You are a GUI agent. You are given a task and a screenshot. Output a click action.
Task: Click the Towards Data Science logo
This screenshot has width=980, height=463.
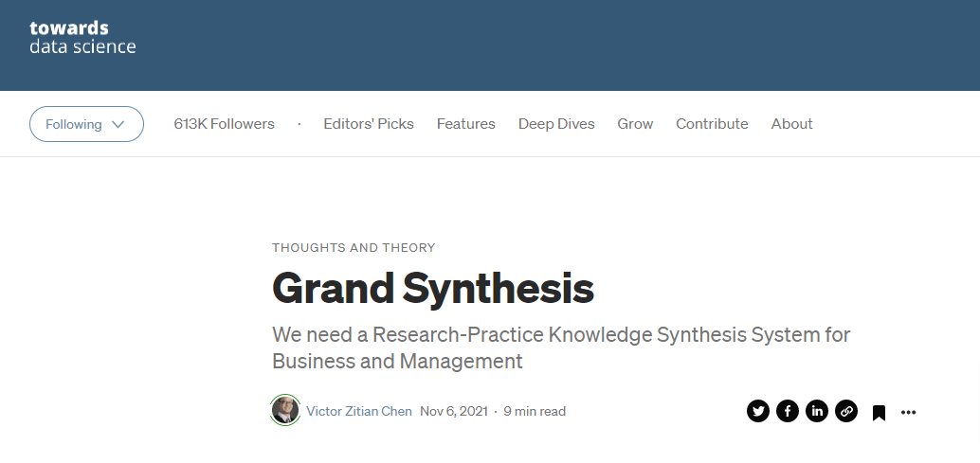tap(82, 37)
